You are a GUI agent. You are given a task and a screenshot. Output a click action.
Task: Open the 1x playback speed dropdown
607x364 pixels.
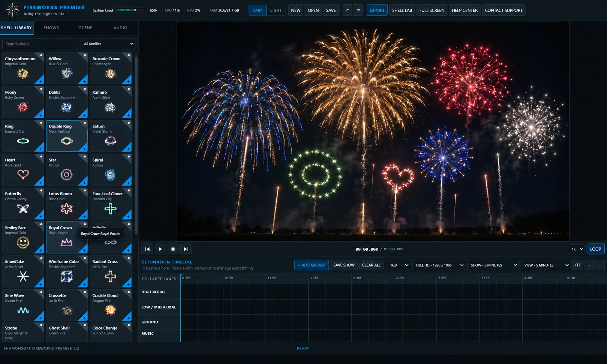click(x=577, y=249)
